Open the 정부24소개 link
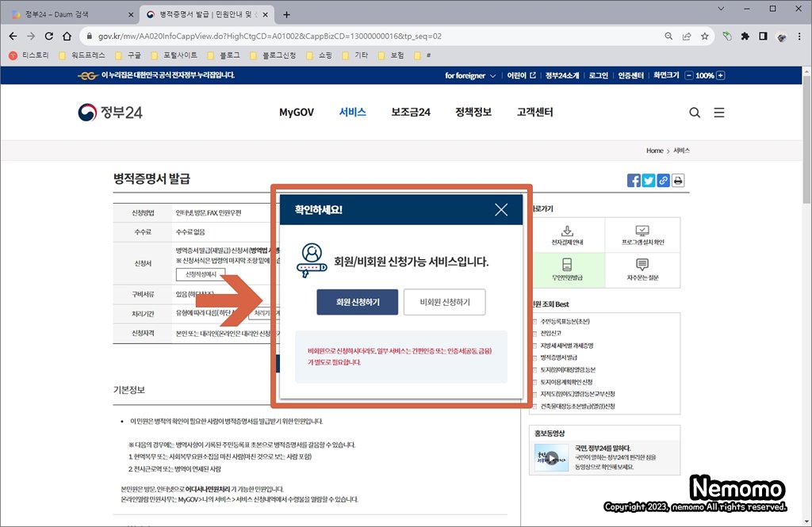The width and height of the screenshot is (812, 527). pyautogui.click(x=562, y=75)
